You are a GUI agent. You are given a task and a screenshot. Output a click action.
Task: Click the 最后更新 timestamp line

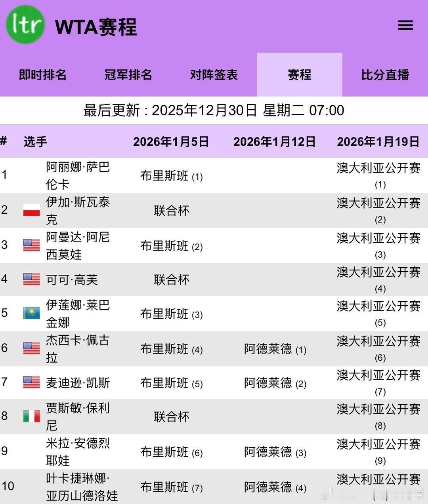(214, 110)
